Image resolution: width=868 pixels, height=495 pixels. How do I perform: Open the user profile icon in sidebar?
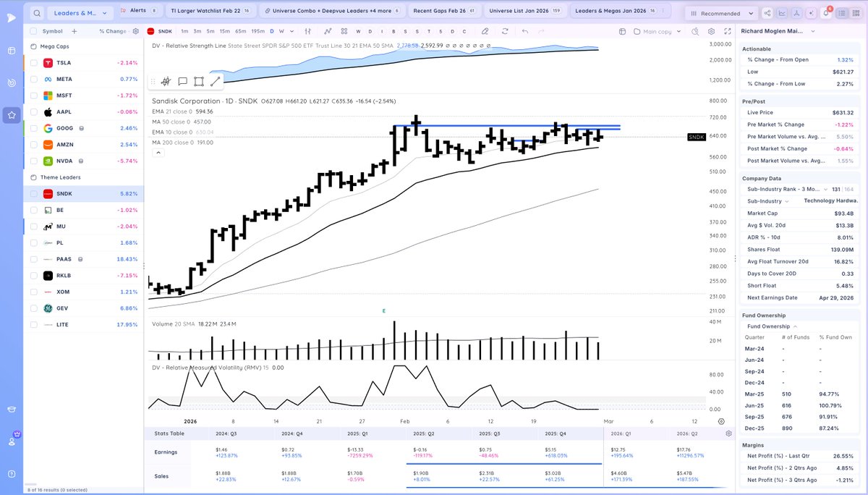coord(12,441)
